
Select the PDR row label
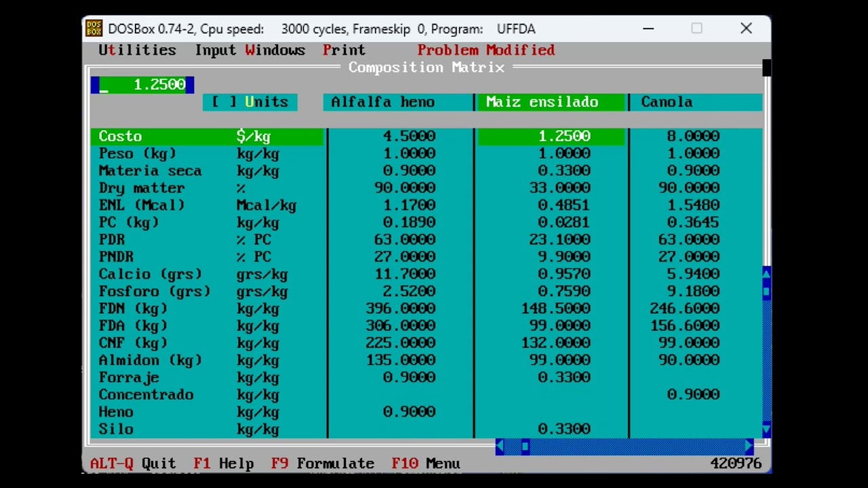(112, 240)
